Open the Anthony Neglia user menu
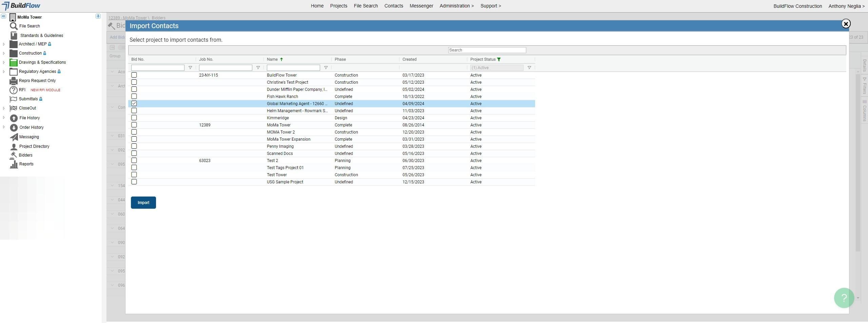This screenshot has width=868, height=323. (x=846, y=6)
